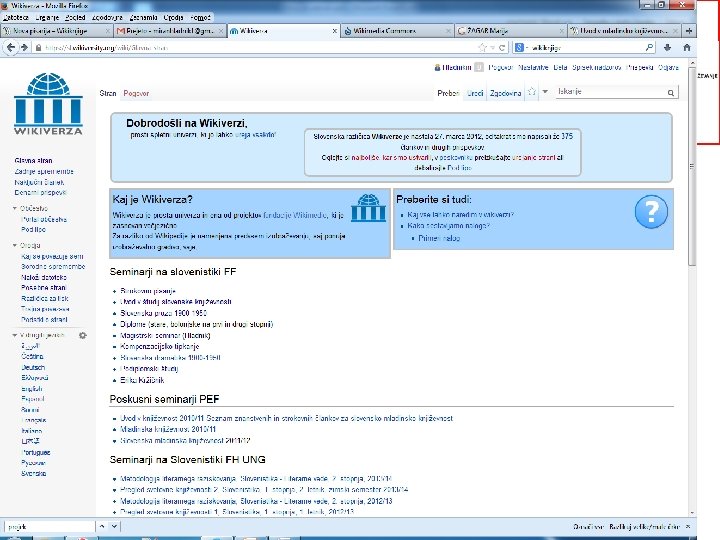Viewport: 720px width, 540px height.
Task: Open the Kompenzacijsko tipkanje link
Action: coord(159,347)
